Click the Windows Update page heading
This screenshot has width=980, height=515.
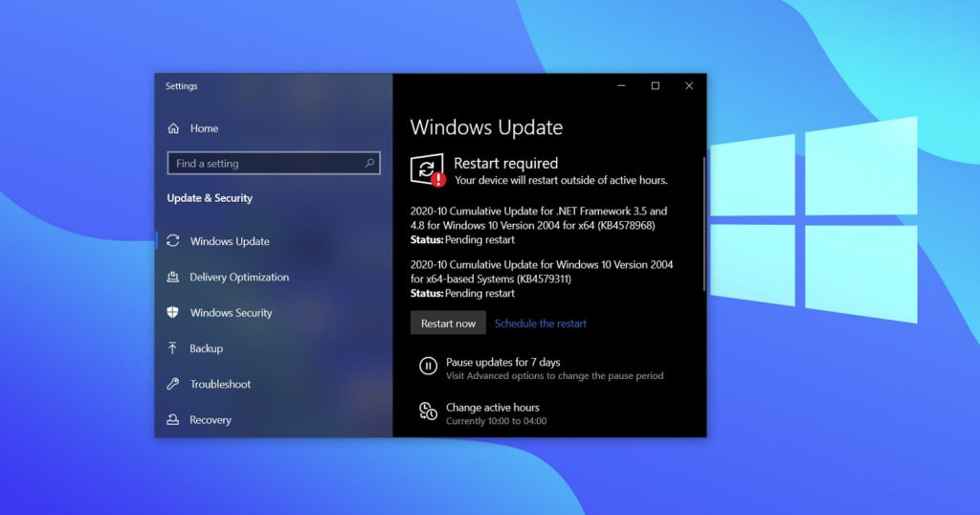486,127
